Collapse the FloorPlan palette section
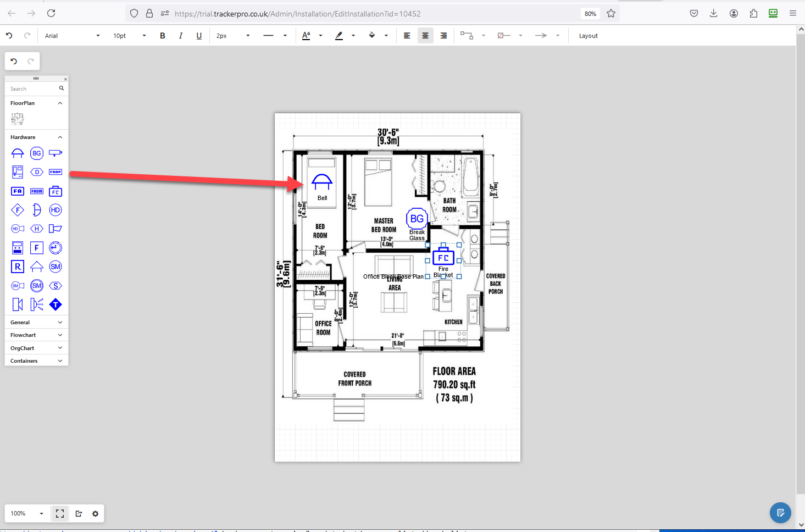 point(60,103)
